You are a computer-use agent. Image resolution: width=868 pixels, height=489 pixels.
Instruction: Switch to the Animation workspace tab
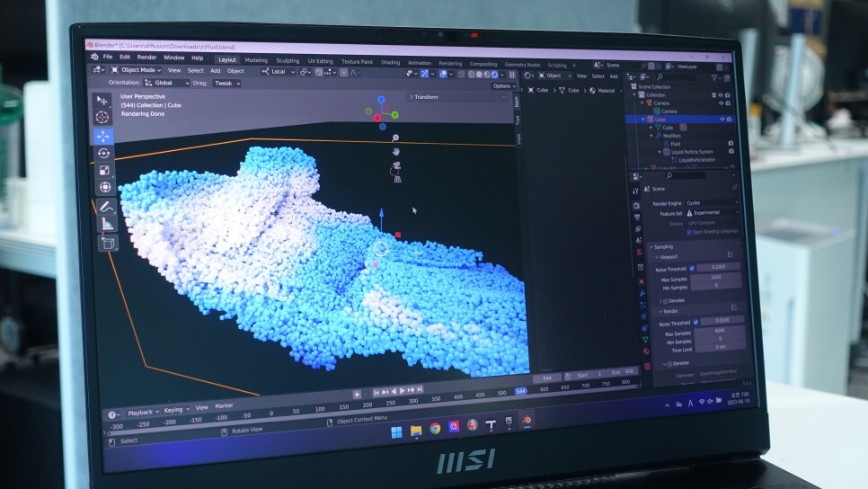click(420, 63)
